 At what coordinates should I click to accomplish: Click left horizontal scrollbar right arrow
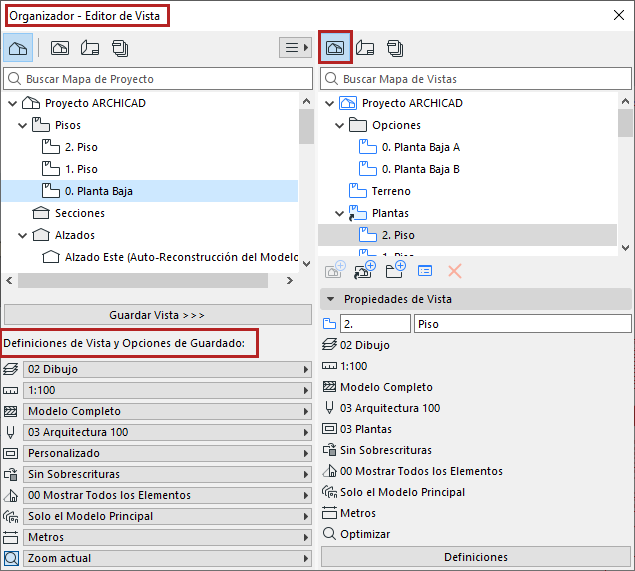pos(290,280)
